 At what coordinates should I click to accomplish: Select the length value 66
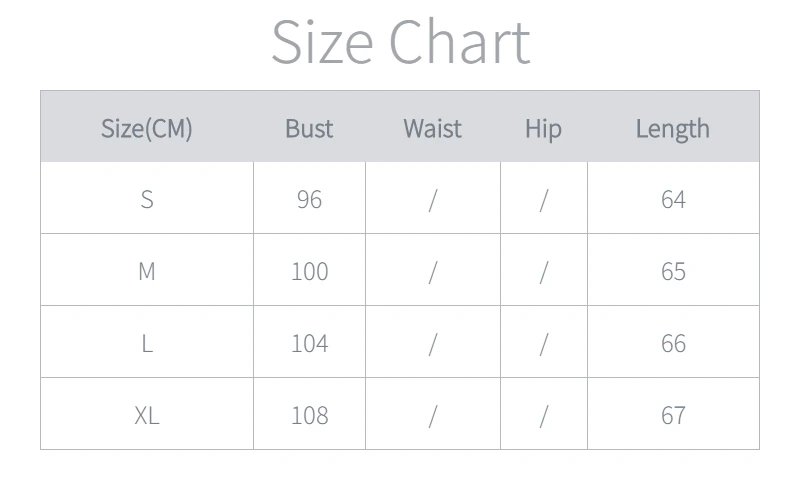(673, 343)
